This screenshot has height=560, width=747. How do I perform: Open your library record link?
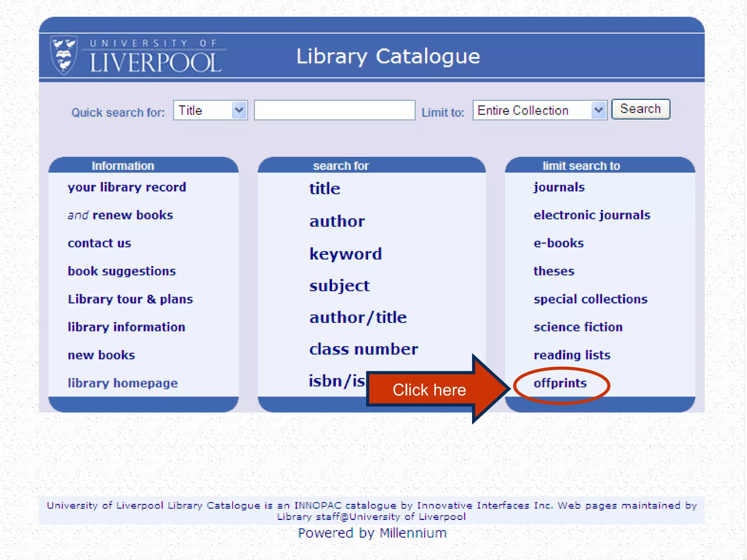(127, 187)
